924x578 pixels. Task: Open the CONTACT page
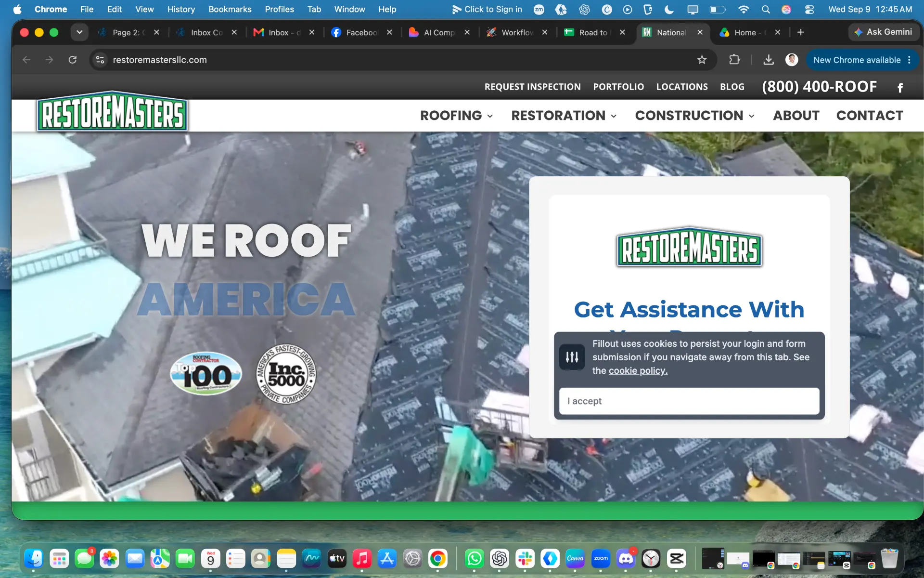(x=870, y=116)
